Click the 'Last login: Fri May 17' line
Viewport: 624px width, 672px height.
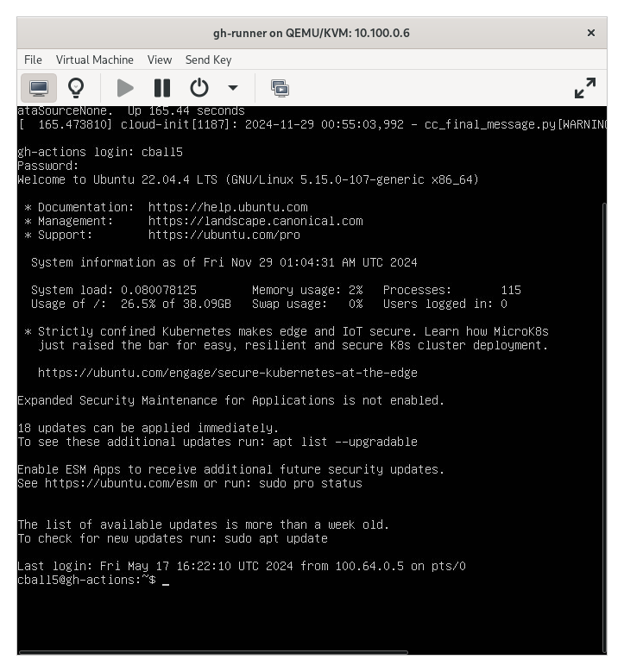coord(242,566)
